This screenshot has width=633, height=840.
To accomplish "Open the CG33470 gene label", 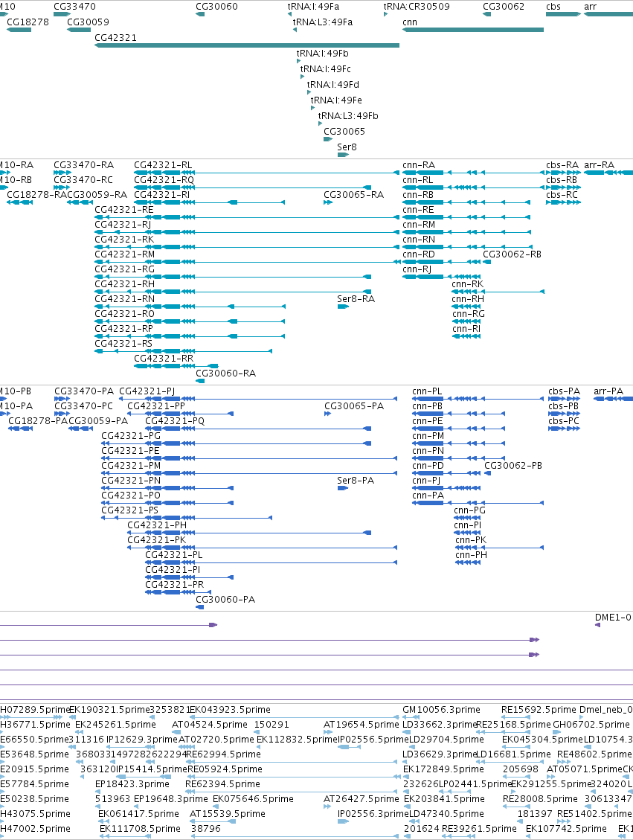I will point(75,7).
